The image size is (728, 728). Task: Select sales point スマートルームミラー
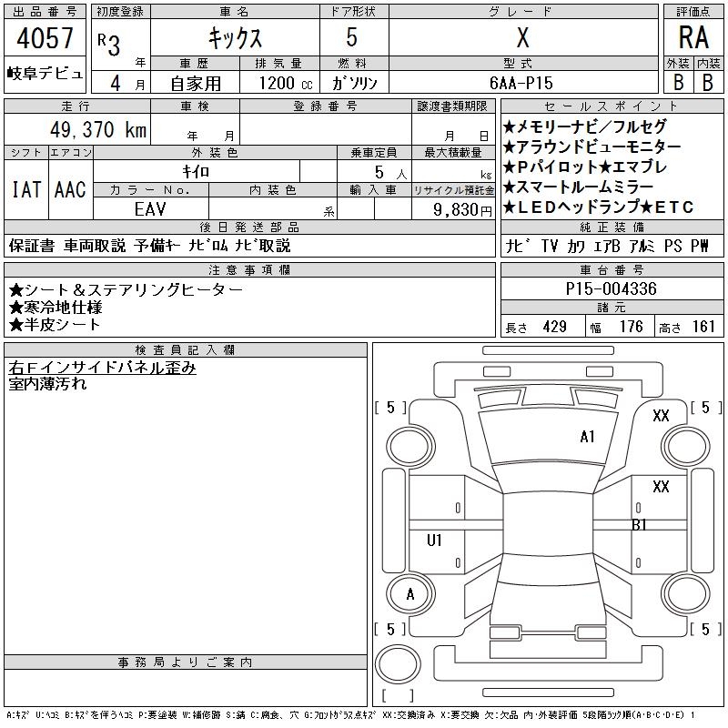pyautogui.click(x=578, y=187)
